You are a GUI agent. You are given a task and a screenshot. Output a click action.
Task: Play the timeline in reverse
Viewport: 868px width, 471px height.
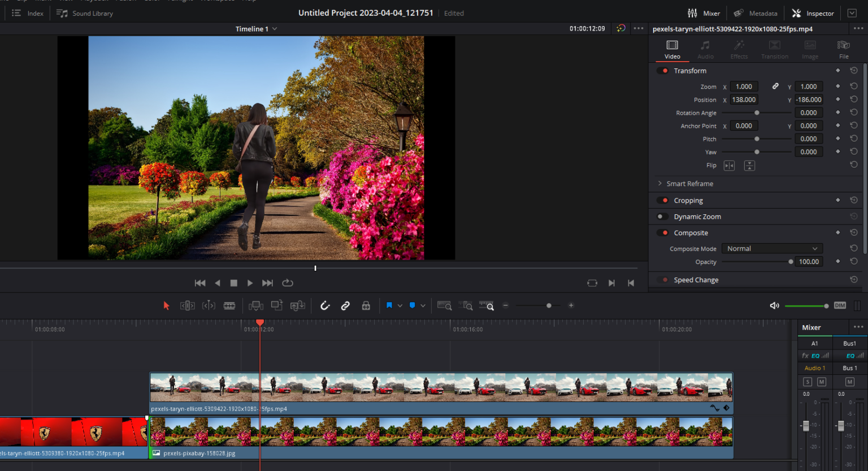tap(218, 283)
